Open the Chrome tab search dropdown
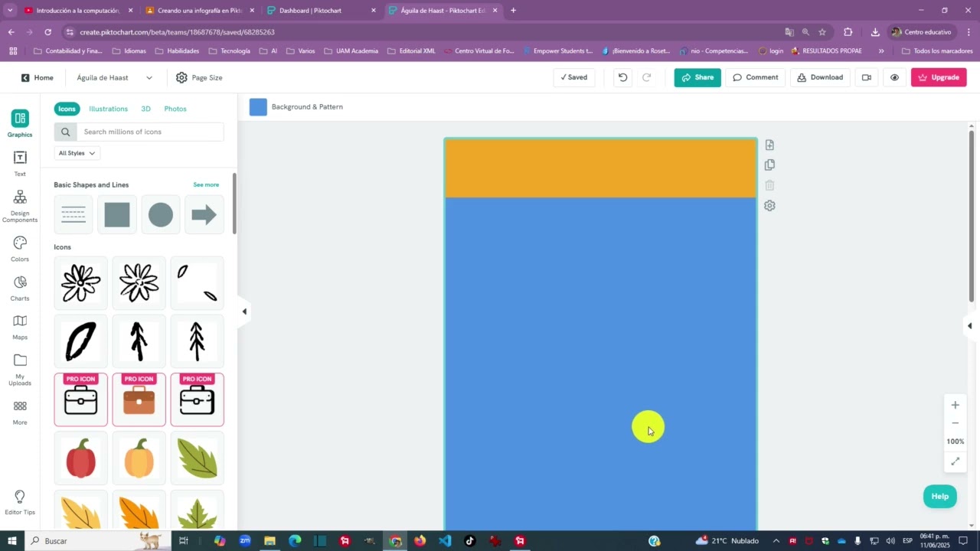The width and height of the screenshot is (980, 551). (x=10, y=11)
